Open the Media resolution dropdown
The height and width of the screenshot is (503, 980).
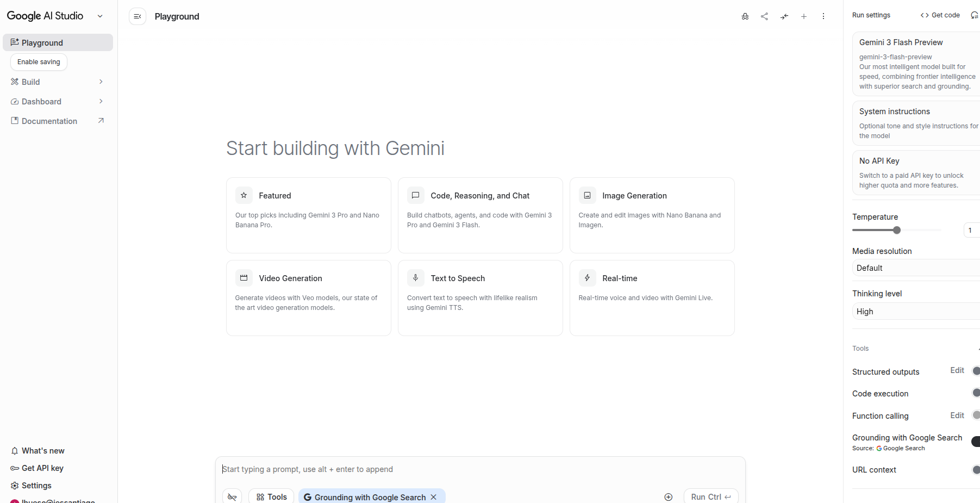pyautogui.click(x=916, y=268)
